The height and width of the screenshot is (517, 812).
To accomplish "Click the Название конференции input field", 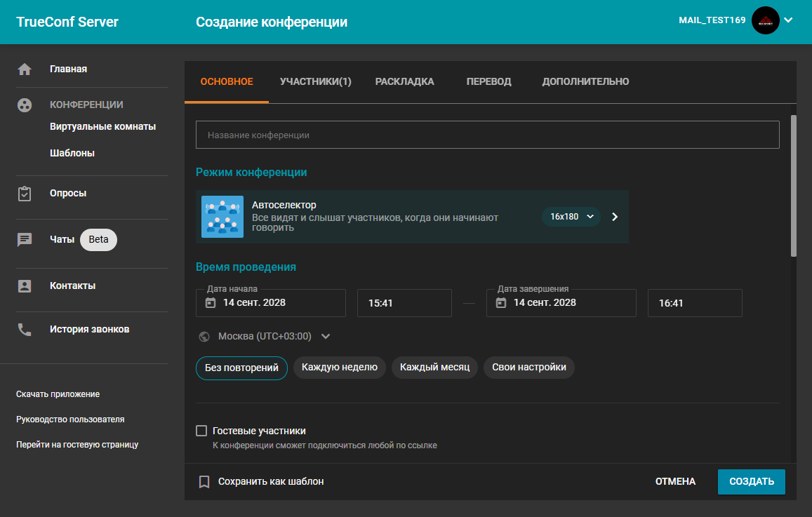I will coord(487,135).
